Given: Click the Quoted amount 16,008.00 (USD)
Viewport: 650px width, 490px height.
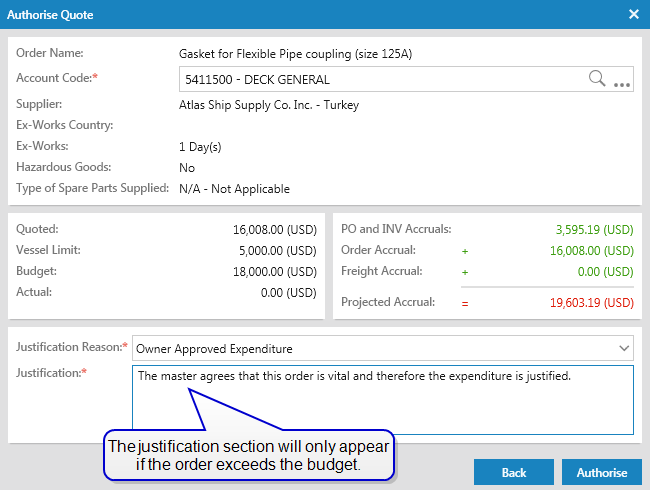Looking at the screenshot, I should [274, 228].
